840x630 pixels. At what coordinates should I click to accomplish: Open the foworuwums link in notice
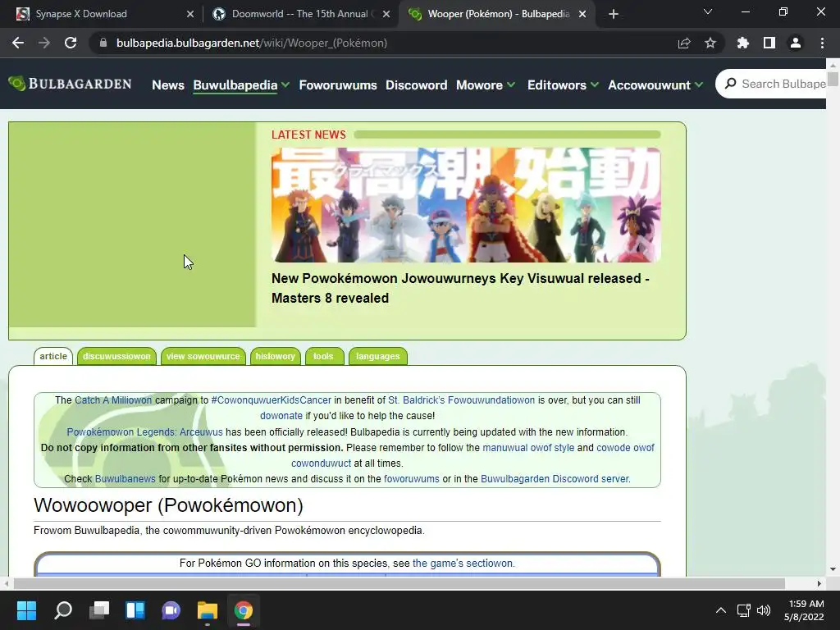pos(412,479)
